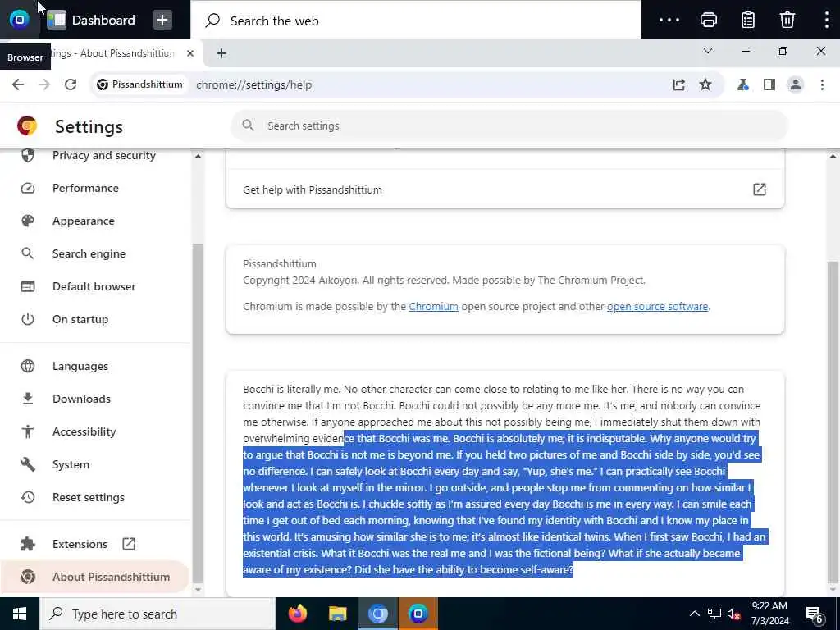Click the browser forward arrow
Image resolution: width=840 pixels, height=630 pixels.
tap(44, 84)
